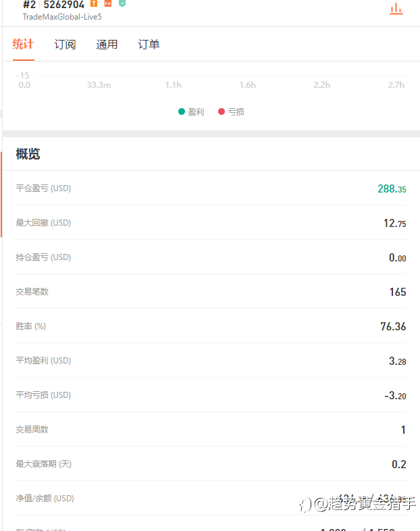Viewport: 420px width, 531px height.
Task: Open the 订阅 tab
Action: [65, 45]
